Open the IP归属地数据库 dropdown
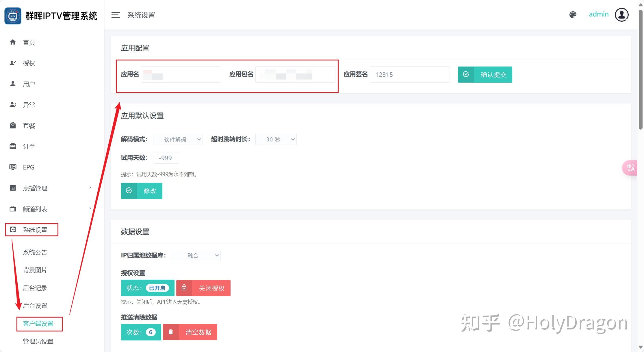Viewport: 644px width, 352px height. point(196,256)
